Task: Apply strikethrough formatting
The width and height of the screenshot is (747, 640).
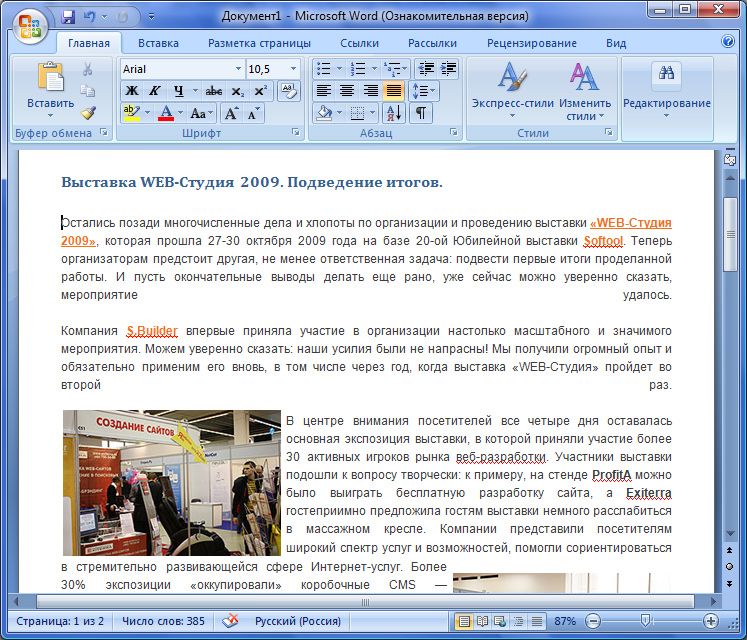Action: (213, 91)
